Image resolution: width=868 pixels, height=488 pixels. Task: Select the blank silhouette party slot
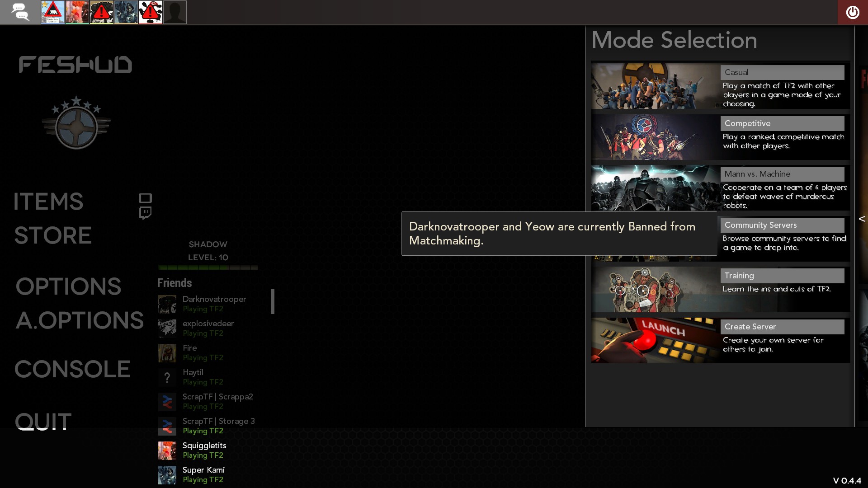[x=175, y=12]
